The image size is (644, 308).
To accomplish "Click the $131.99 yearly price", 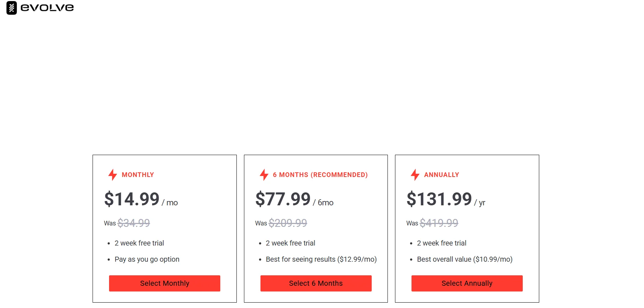I will [439, 199].
